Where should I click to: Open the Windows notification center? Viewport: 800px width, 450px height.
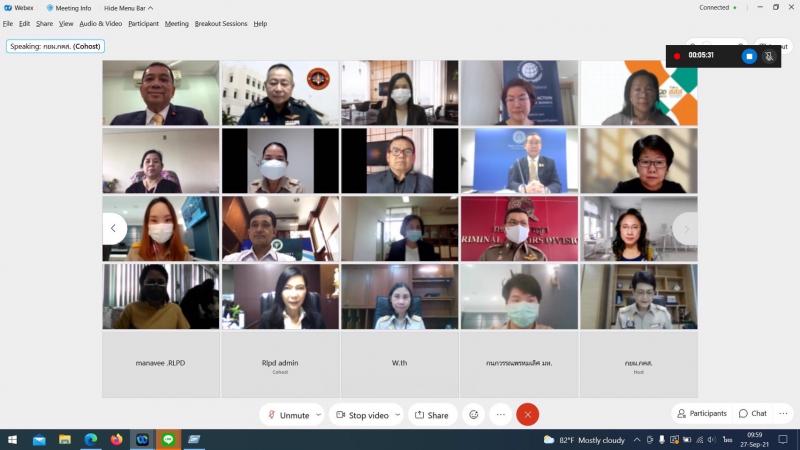tap(783, 440)
